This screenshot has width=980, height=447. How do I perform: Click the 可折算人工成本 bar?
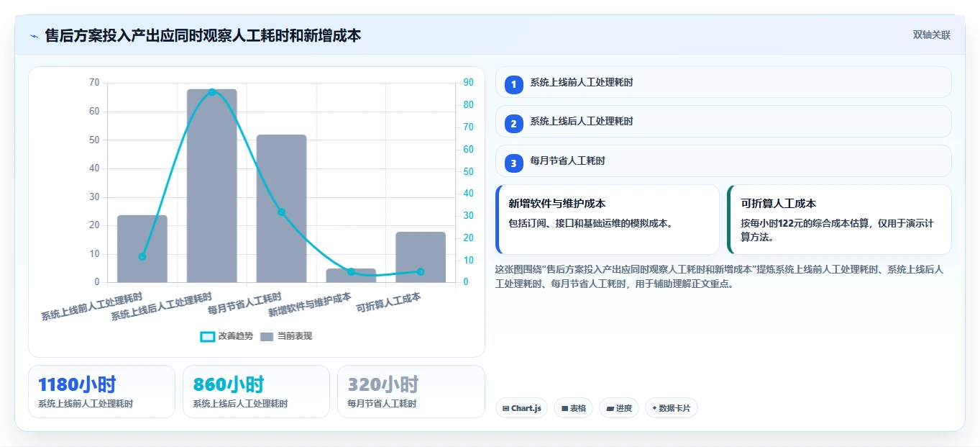(x=421, y=257)
